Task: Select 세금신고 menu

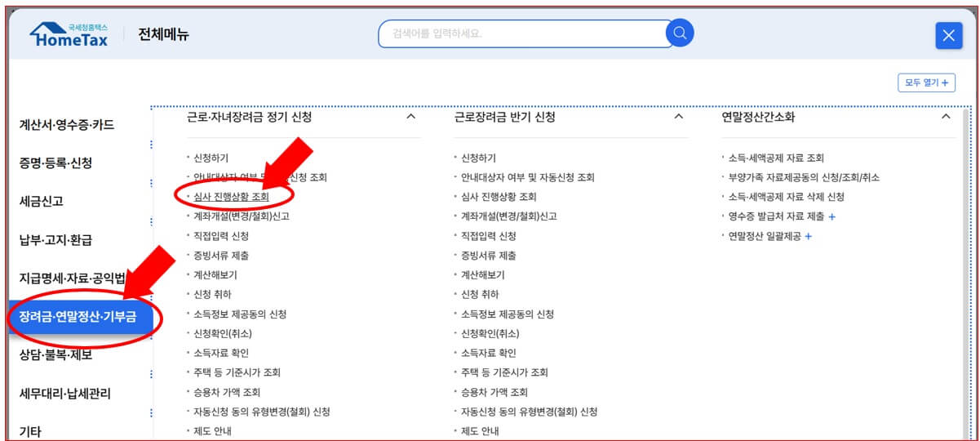Action: 42,201
